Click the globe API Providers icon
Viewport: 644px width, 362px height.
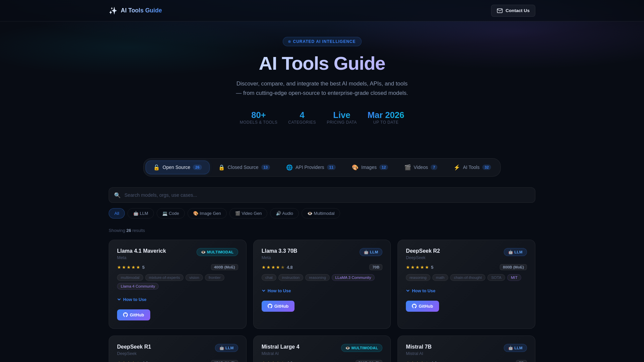(x=289, y=168)
